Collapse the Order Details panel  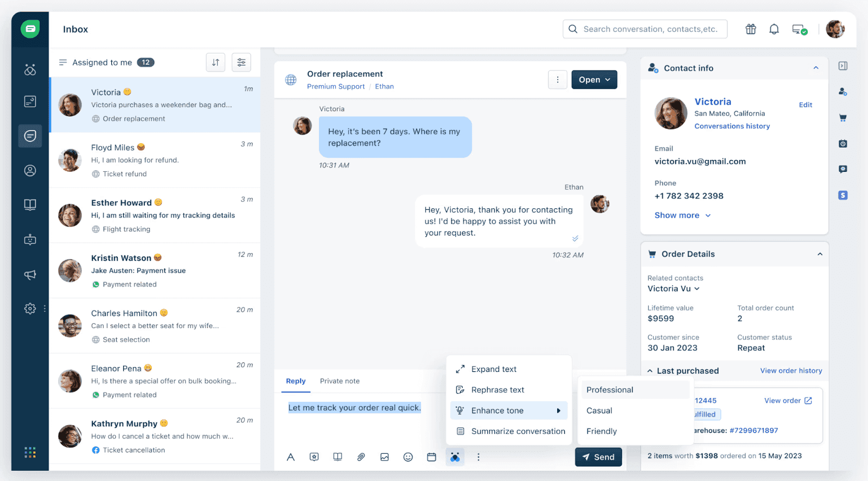(x=820, y=254)
